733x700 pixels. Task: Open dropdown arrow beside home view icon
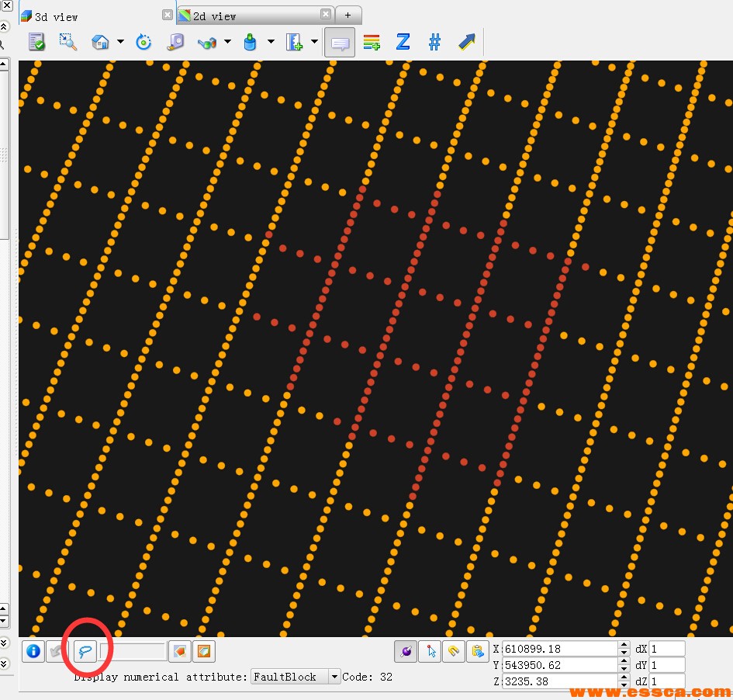[x=120, y=42]
